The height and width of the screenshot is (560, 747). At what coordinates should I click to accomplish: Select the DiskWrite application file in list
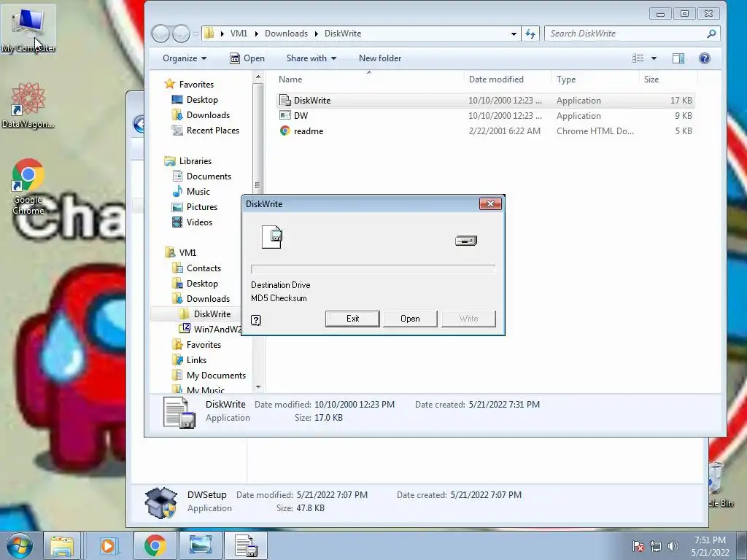(485, 101)
